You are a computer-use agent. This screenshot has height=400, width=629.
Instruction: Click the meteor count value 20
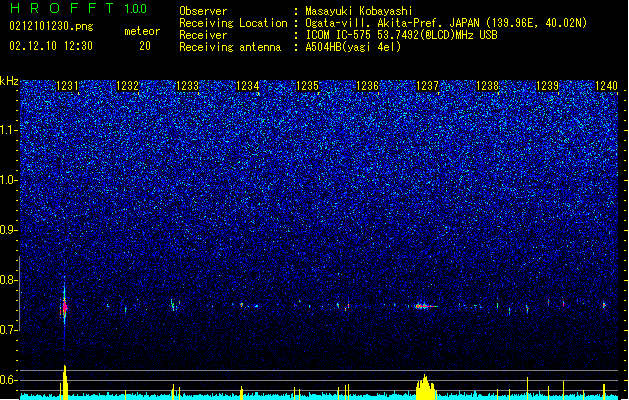145,46
